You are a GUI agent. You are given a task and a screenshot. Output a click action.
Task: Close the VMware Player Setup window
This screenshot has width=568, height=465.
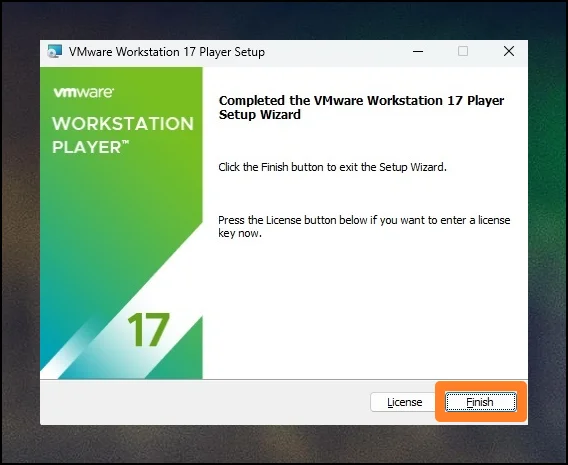509,51
